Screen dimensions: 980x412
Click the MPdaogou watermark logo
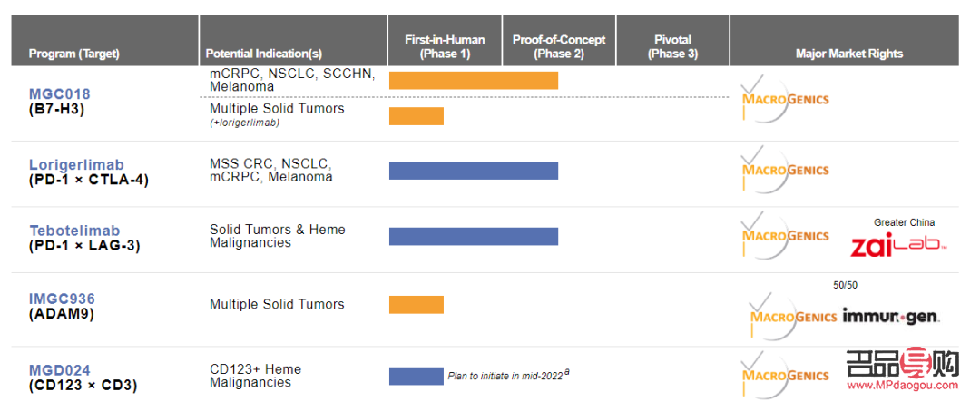pos(902,370)
